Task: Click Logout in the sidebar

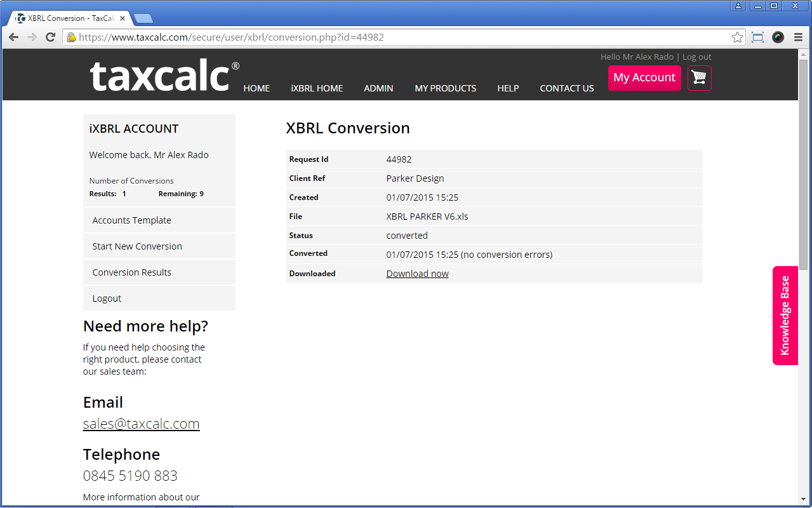Action: click(159, 298)
